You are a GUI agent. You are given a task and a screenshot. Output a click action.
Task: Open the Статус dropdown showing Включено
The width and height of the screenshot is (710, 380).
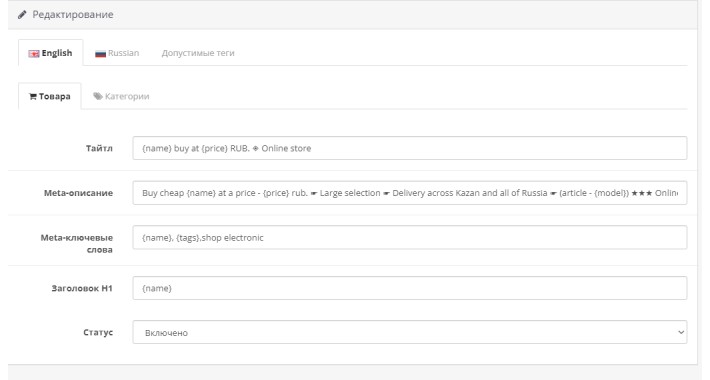[409, 332]
